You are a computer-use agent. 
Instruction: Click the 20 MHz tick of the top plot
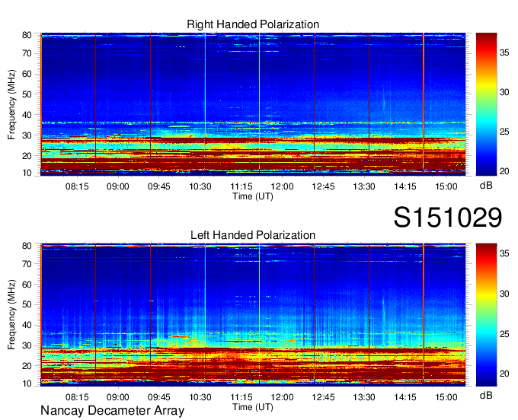(27, 156)
